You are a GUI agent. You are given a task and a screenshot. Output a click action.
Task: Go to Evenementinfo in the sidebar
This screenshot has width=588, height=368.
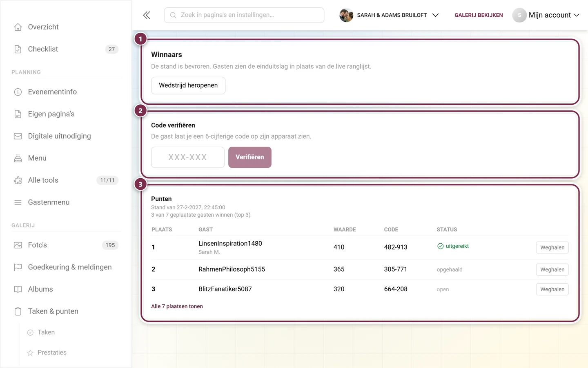click(x=52, y=92)
